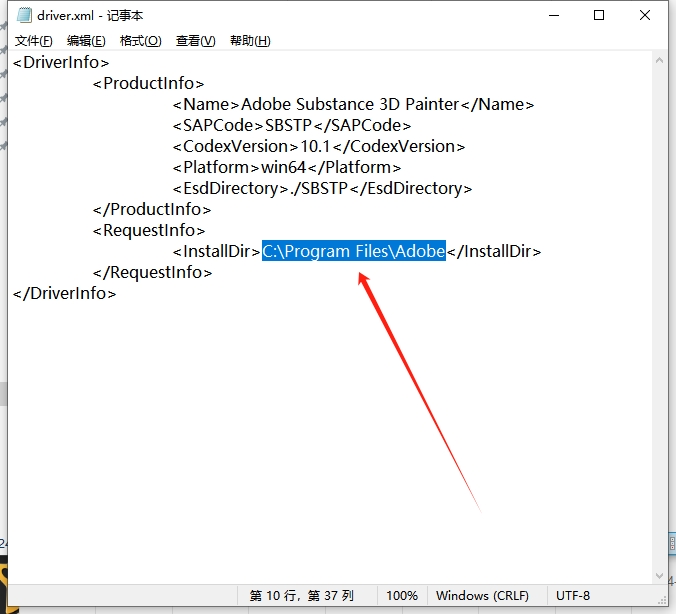Click status bar 第 10 行, 第 37 列
Image resolution: width=676 pixels, height=614 pixels.
point(301,595)
